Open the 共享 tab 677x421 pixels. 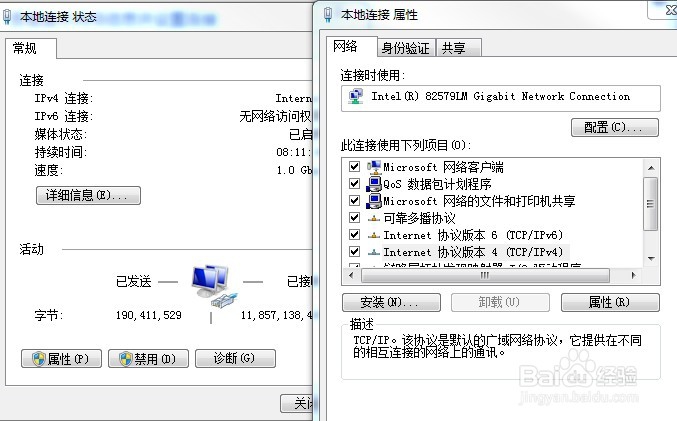click(459, 48)
